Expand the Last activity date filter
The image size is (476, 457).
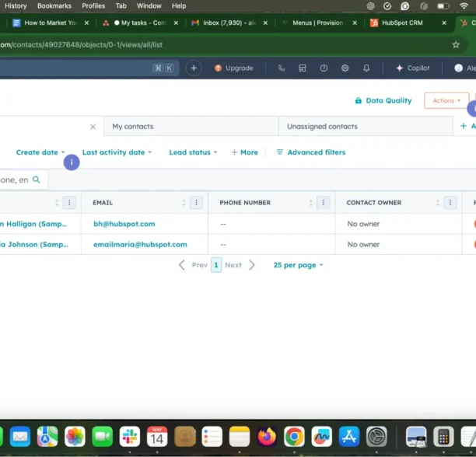click(117, 152)
